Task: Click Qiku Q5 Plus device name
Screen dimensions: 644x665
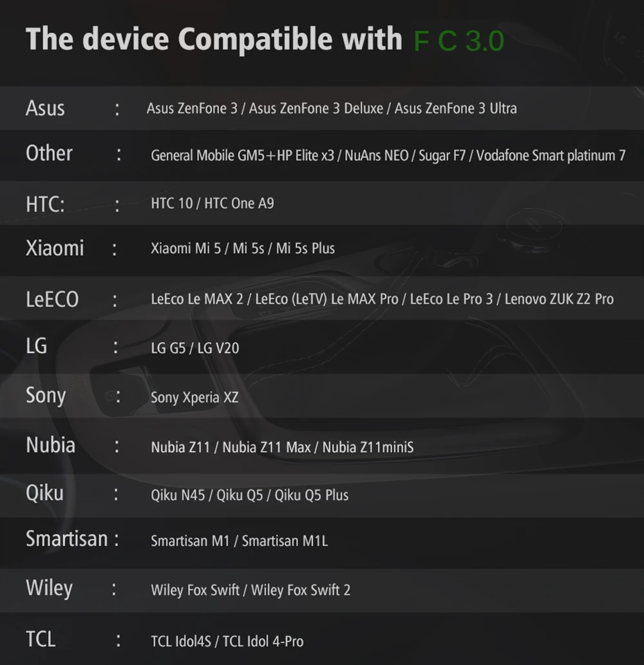Action: coord(312,496)
